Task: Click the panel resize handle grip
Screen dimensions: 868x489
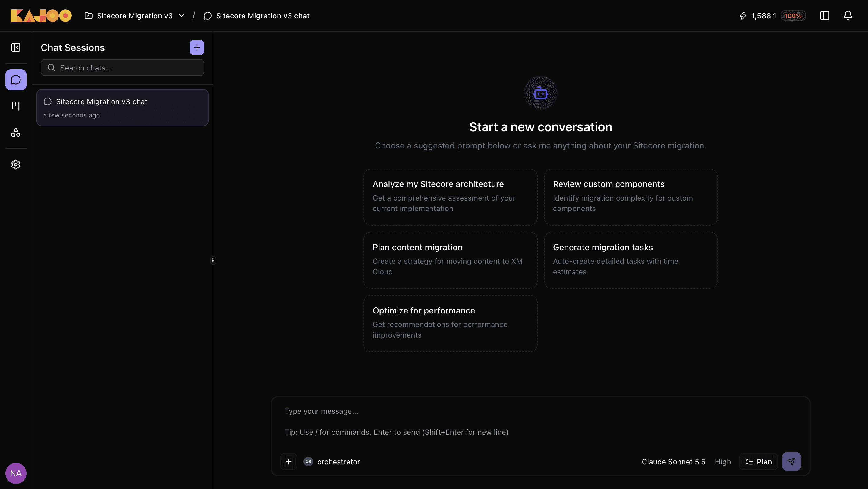Action: (x=213, y=260)
